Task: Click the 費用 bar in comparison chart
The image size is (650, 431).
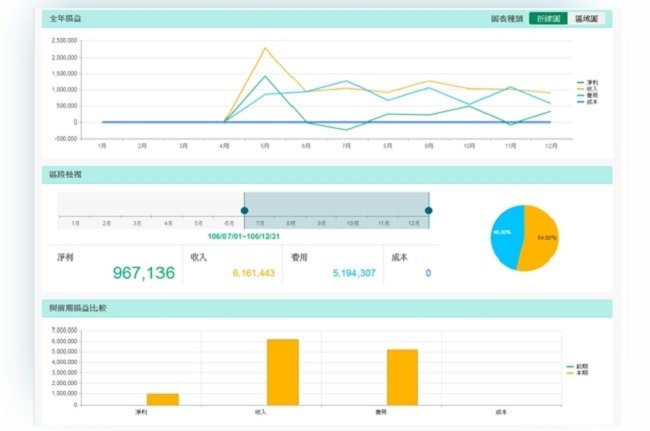Action: pos(403,377)
